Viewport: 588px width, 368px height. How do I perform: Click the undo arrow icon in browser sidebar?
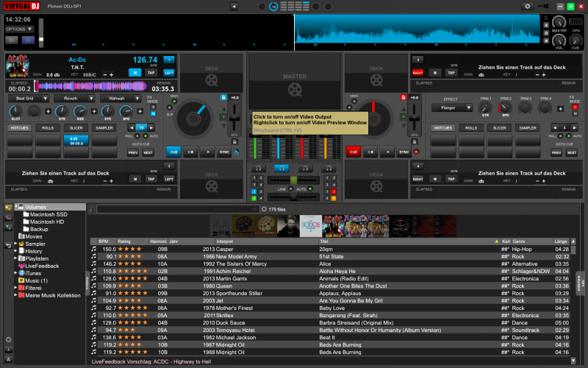point(8,246)
